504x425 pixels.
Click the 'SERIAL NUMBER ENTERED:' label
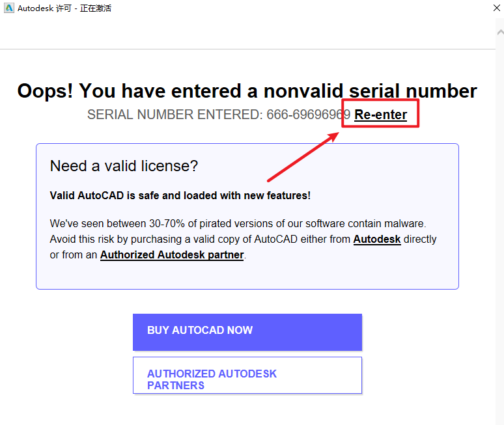pyautogui.click(x=173, y=115)
